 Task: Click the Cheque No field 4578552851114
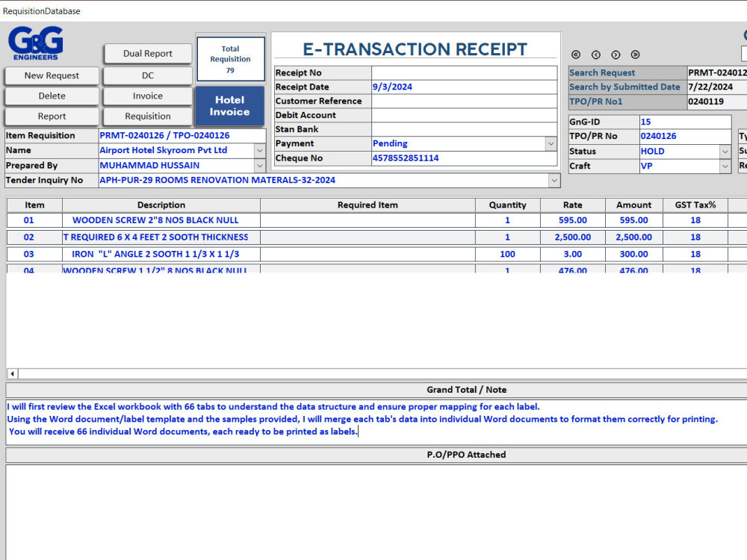pyautogui.click(x=464, y=158)
